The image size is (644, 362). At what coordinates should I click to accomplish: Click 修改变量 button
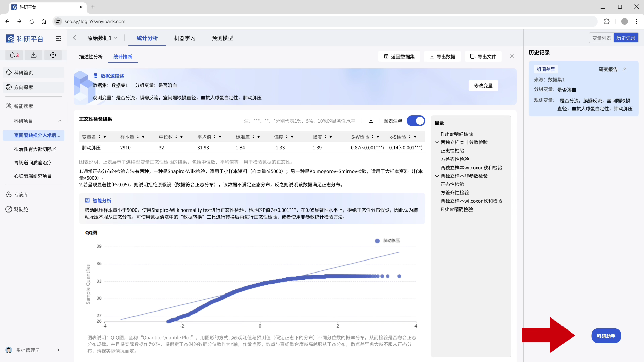coord(483,86)
